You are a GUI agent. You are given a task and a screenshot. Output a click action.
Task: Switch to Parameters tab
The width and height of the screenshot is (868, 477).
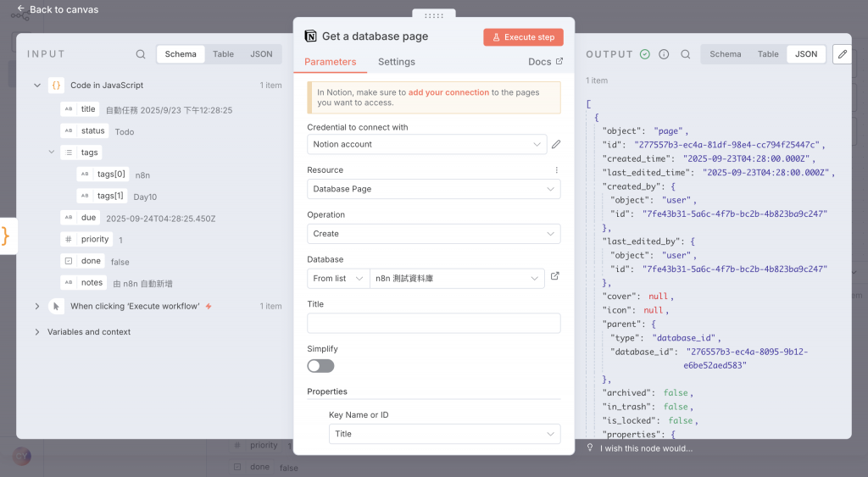point(330,62)
